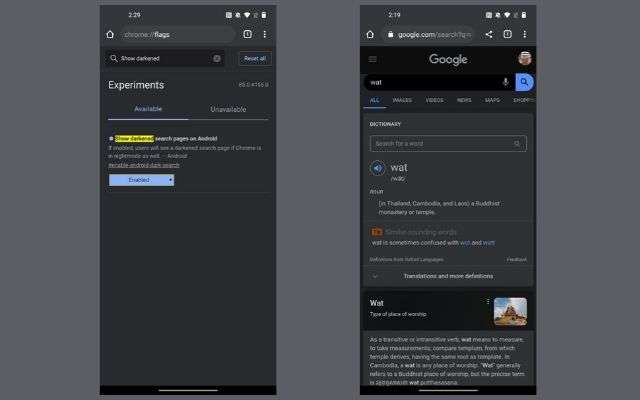The height and width of the screenshot is (400, 640).
Task: Tap the home icon in the left phone
Action: [110, 34]
